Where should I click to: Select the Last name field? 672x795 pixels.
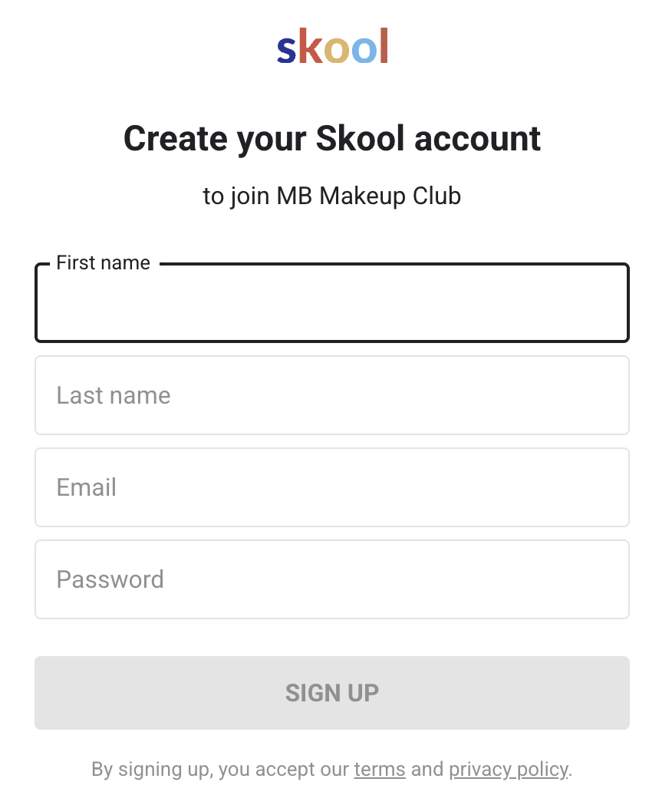pos(332,395)
